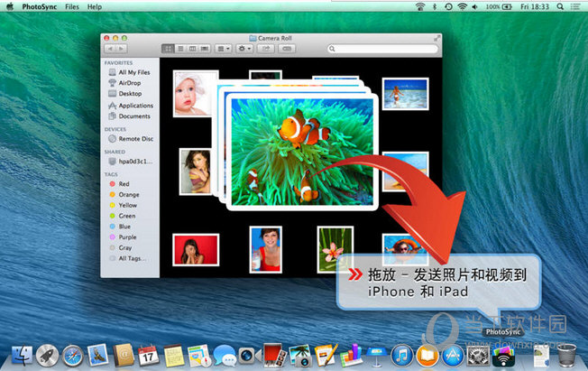Click the Wi-Fi status icon
This screenshot has width=588, height=371.
click(462, 6)
